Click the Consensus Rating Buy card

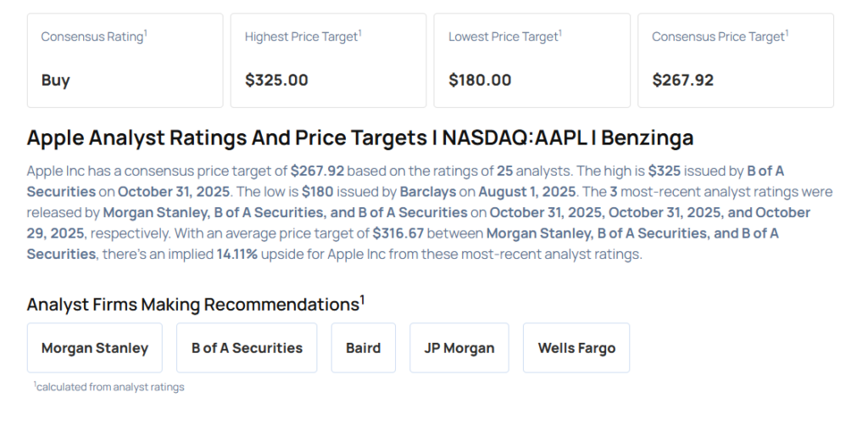click(x=125, y=60)
